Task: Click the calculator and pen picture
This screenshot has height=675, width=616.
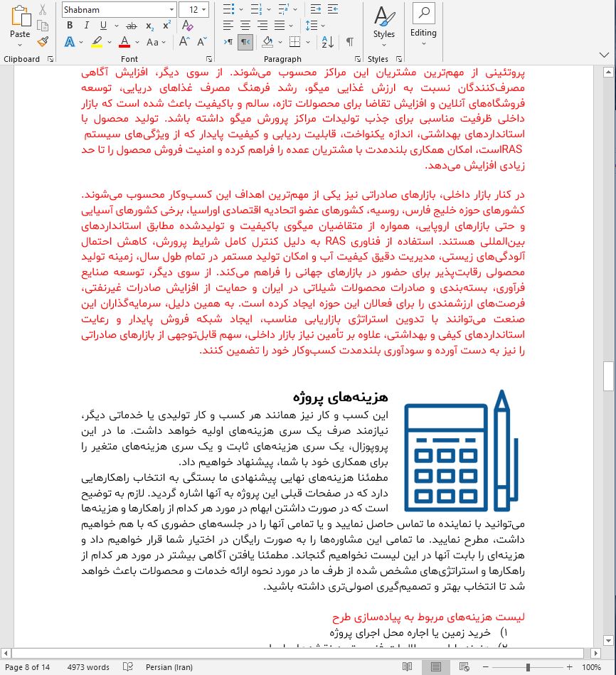Action: pos(461,450)
